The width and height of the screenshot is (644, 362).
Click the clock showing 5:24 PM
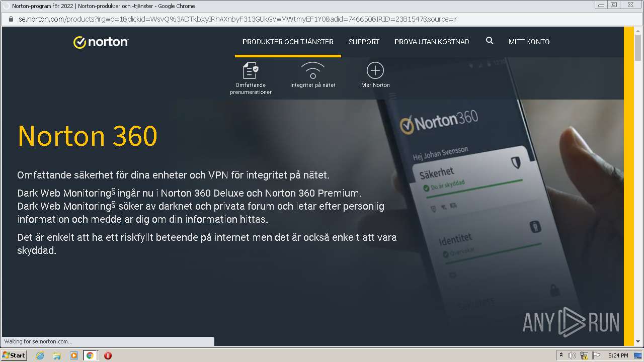coord(618,355)
